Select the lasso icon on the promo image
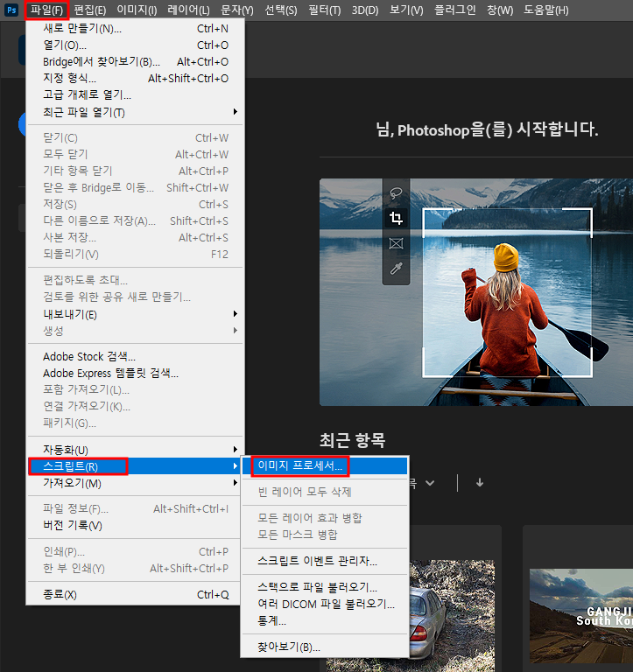The image size is (633, 672). [x=396, y=193]
